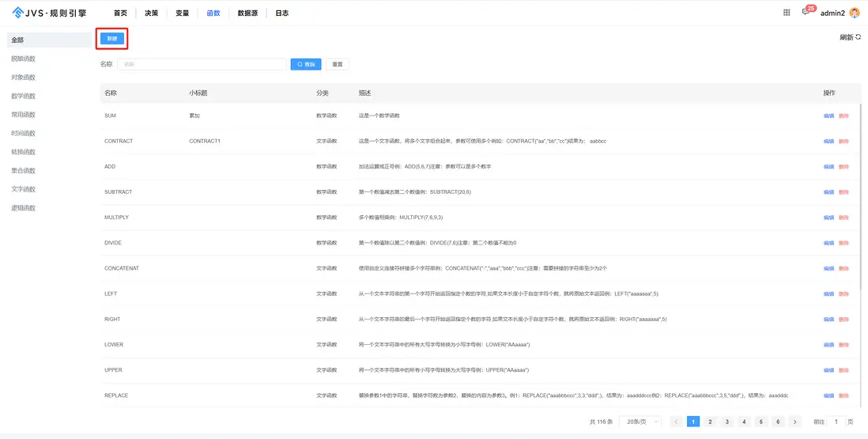Click the next page arrow

(795, 422)
